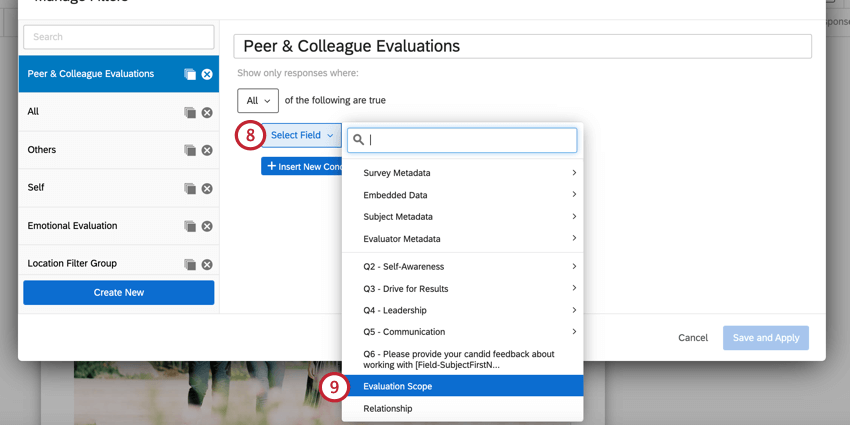Screen dimensions: 850x425
Task: Copy the Emotional Evaluation filter
Action: point(189,226)
